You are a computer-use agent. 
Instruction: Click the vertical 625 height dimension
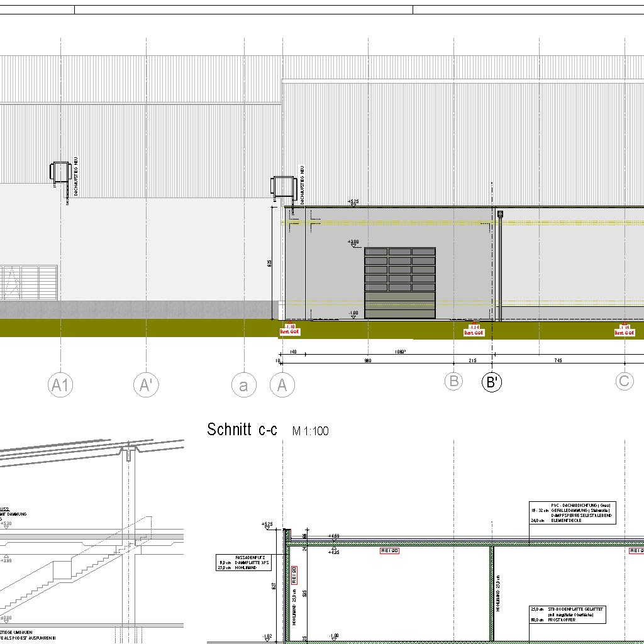(x=270, y=263)
